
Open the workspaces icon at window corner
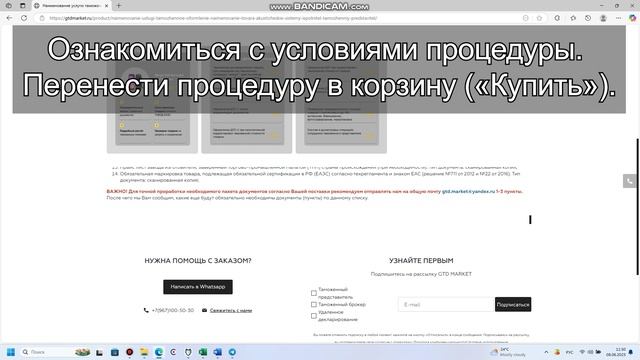click(9, 6)
